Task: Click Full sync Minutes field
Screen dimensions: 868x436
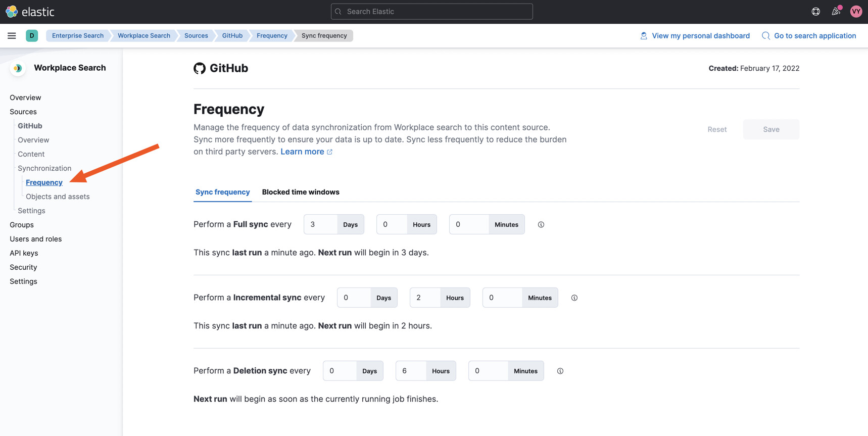Action: pyautogui.click(x=469, y=224)
